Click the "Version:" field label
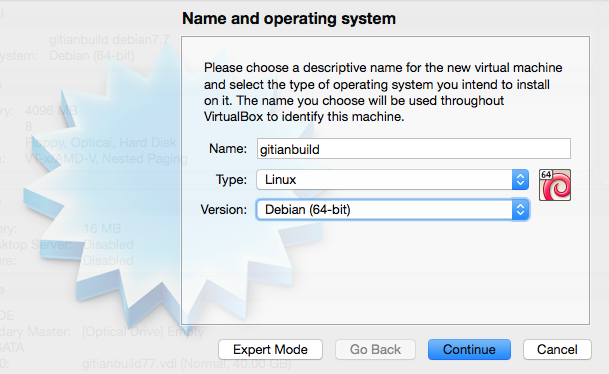Image resolution: width=609 pixels, height=374 pixels. tap(224, 210)
